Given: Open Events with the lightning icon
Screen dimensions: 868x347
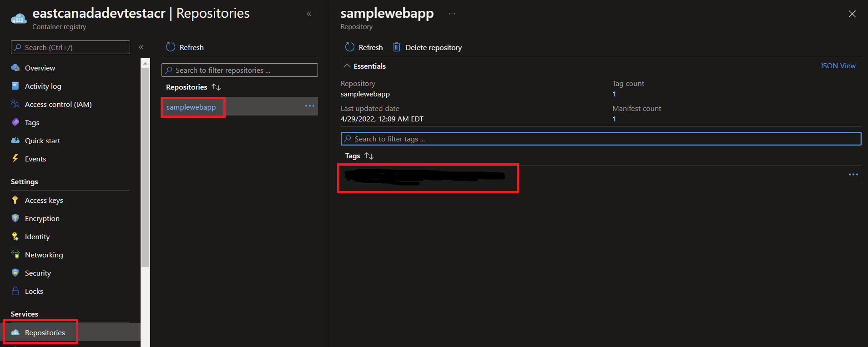Looking at the screenshot, I should coord(35,159).
